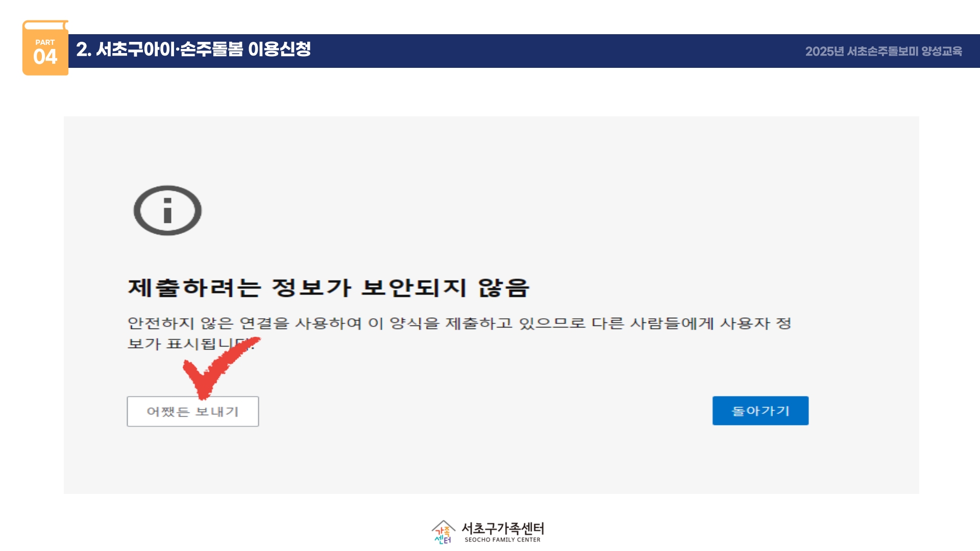Click the blue 돌아가기 button
This screenshot has height=551, width=980.
760,411
